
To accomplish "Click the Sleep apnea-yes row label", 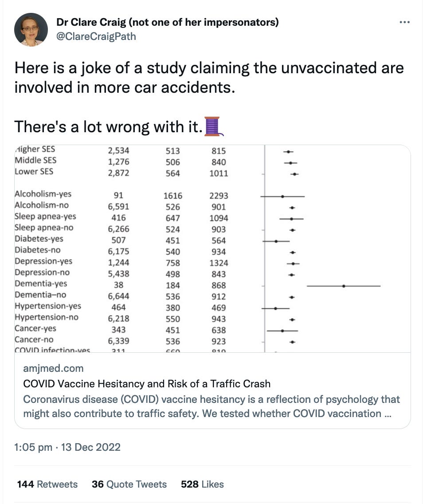I will [x=45, y=217].
